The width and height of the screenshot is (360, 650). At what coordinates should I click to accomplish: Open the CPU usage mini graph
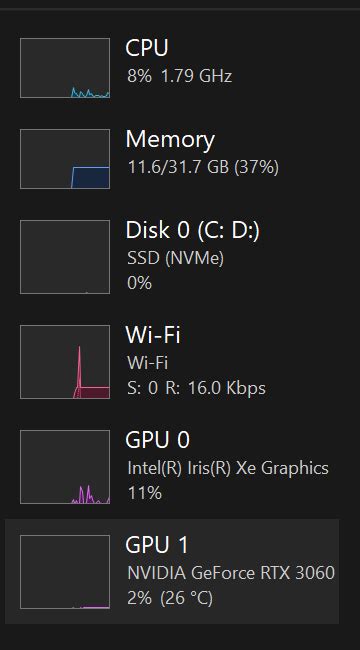point(65,68)
